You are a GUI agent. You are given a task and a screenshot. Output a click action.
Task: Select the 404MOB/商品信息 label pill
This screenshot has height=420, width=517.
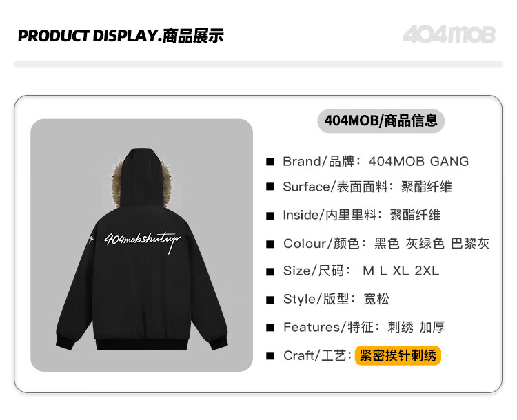click(381, 121)
